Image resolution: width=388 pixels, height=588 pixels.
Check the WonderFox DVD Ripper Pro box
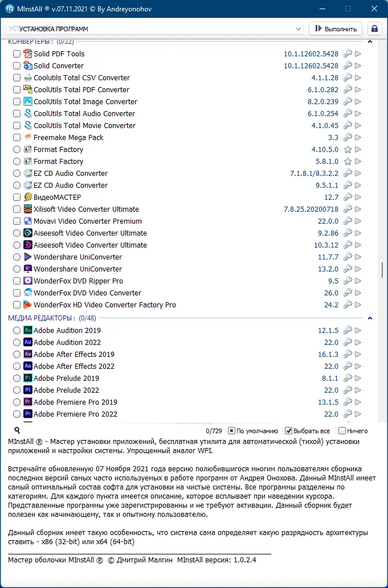coord(17,281)
